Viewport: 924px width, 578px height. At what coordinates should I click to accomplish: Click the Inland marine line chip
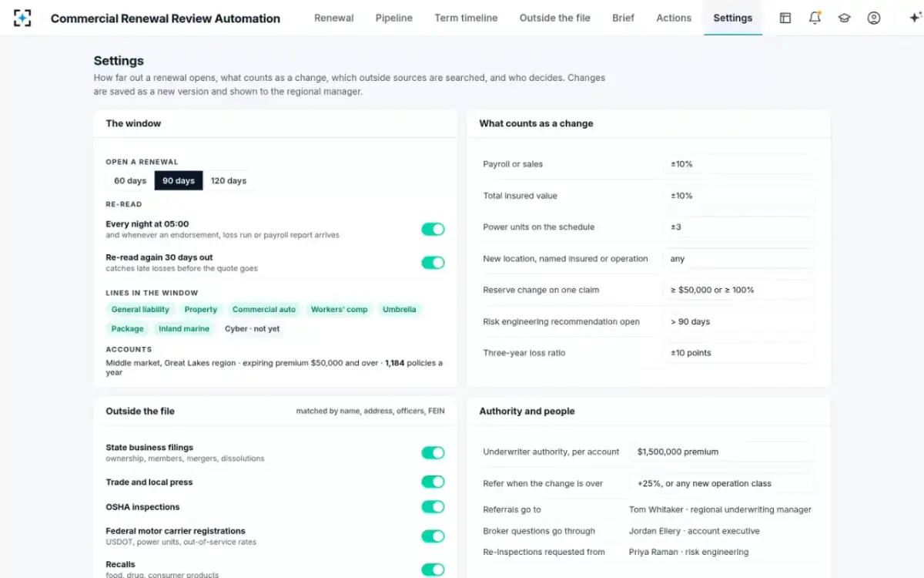[184, 328]
